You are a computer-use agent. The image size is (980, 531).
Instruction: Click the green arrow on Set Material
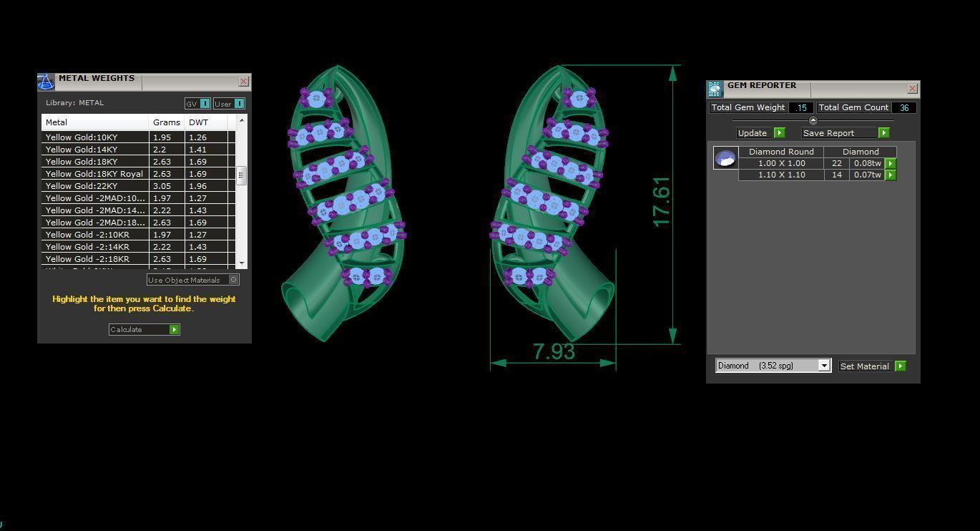[x=900, y=366]
